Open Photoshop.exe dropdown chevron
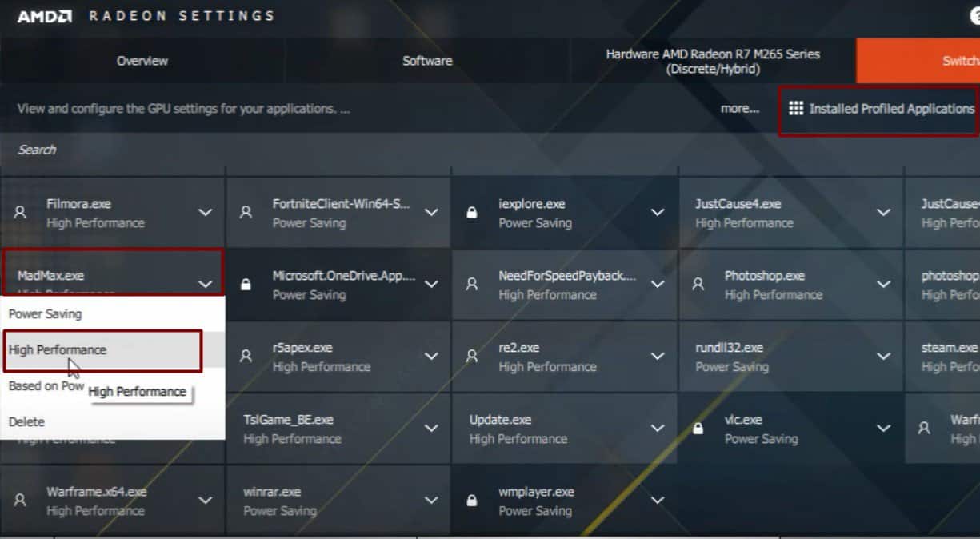980x539 pixels. (883, 285)
